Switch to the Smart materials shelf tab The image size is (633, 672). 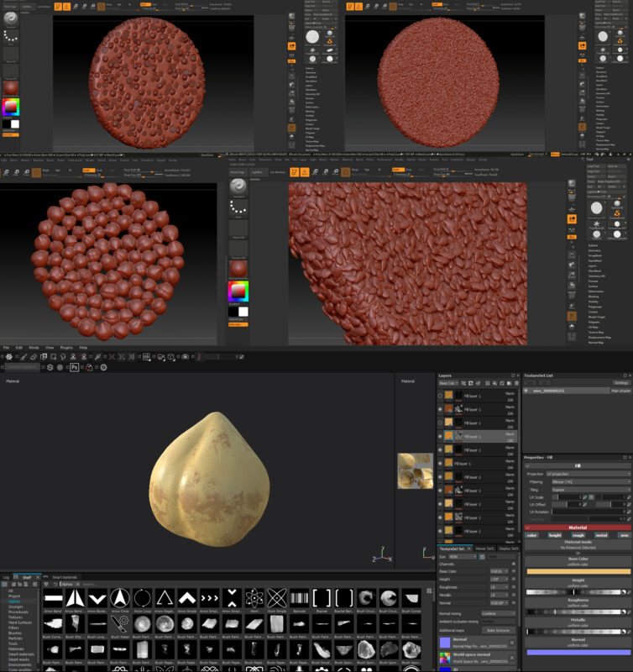pos(65,577)
